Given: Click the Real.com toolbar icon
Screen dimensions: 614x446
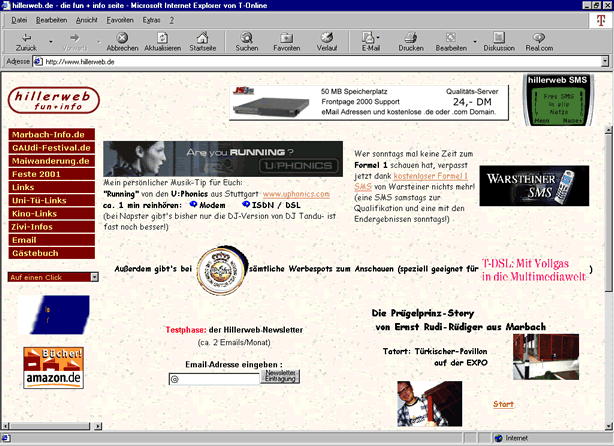Looking at the screenshot, I should pos(539,37).
